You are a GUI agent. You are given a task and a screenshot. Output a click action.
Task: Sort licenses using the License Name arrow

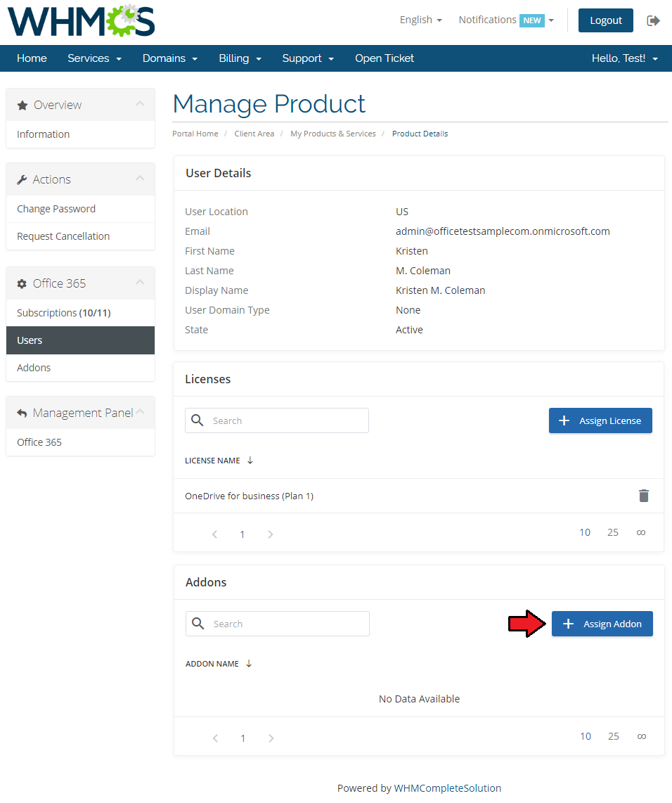[x=250, y=461]
